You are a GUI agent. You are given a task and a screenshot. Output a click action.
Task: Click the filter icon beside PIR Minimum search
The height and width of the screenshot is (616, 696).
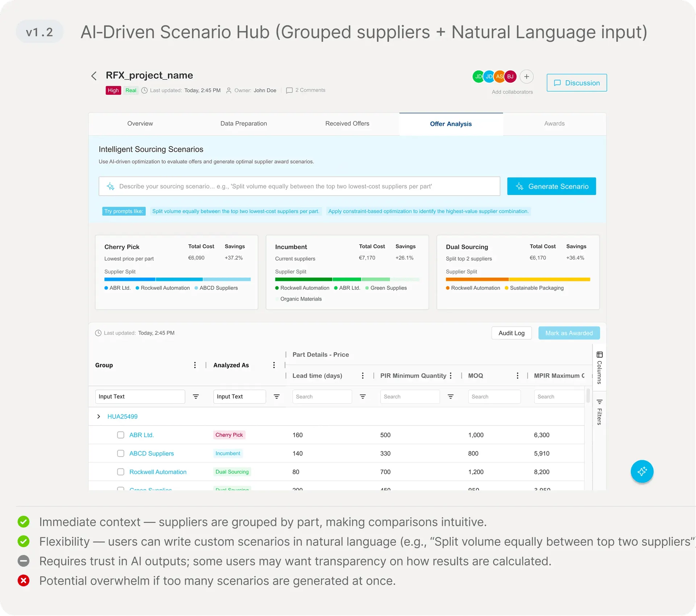coord(451,397)
